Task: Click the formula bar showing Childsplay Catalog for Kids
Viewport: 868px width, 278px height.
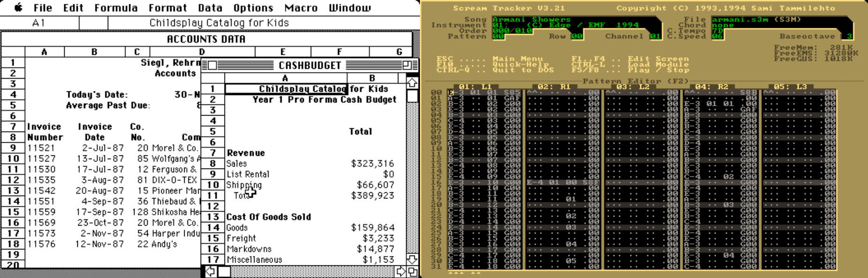Action: point(263,22)
